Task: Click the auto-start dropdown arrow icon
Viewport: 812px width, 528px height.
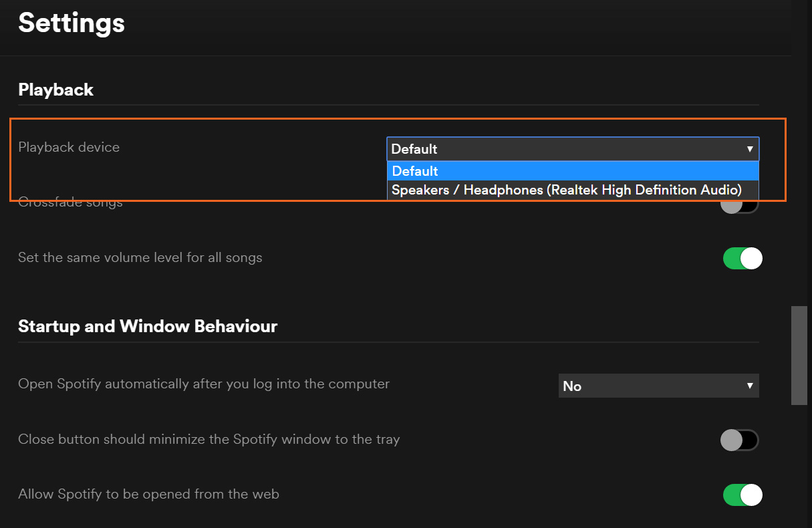Action: [x=750, y=386]
